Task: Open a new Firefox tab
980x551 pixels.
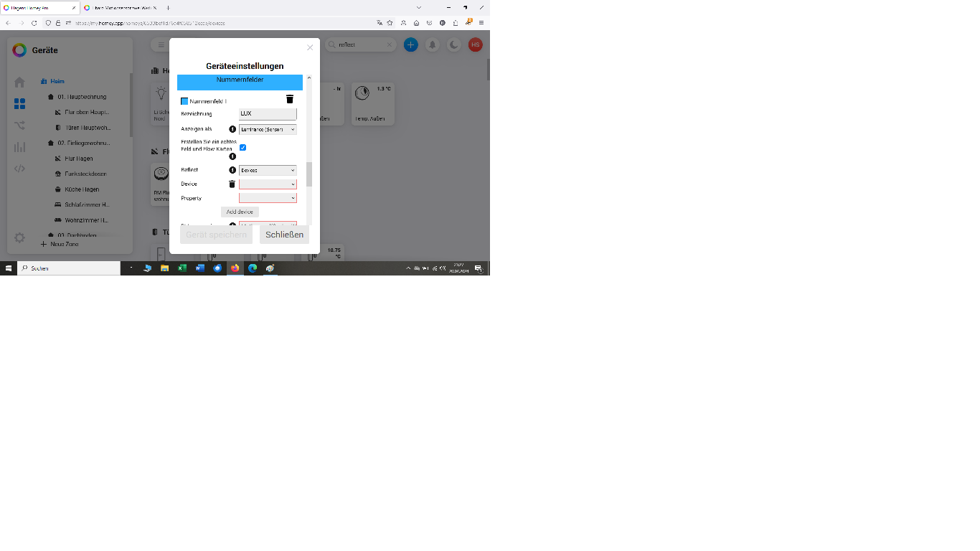Action: tap(169, 7)
